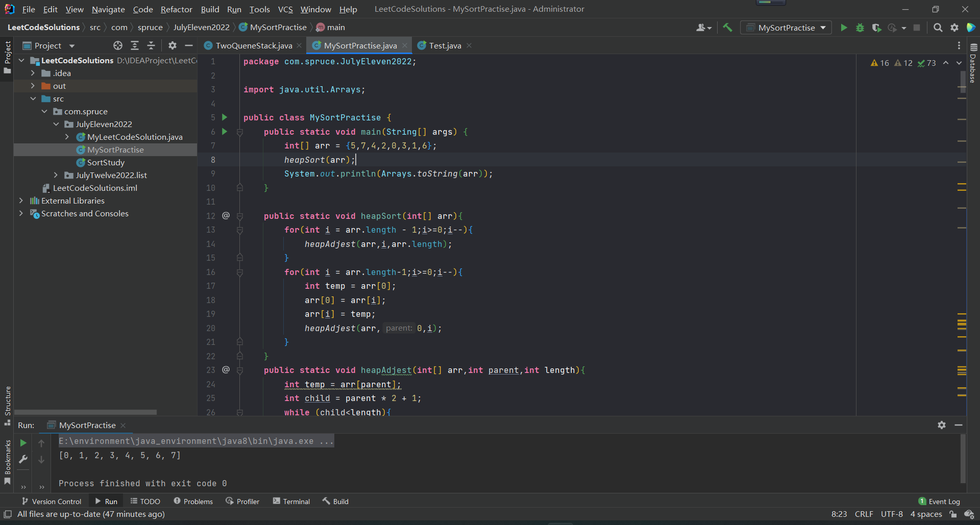
Task: Run MySortPractise with the green Run button
Action: point(844,28)
